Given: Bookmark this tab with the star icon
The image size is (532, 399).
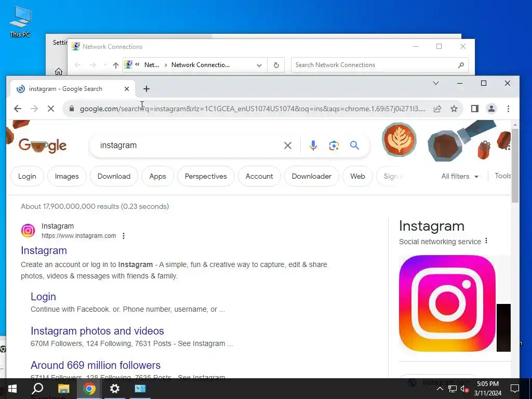Looking at the screenshot, I should click(x=454, y=109).
